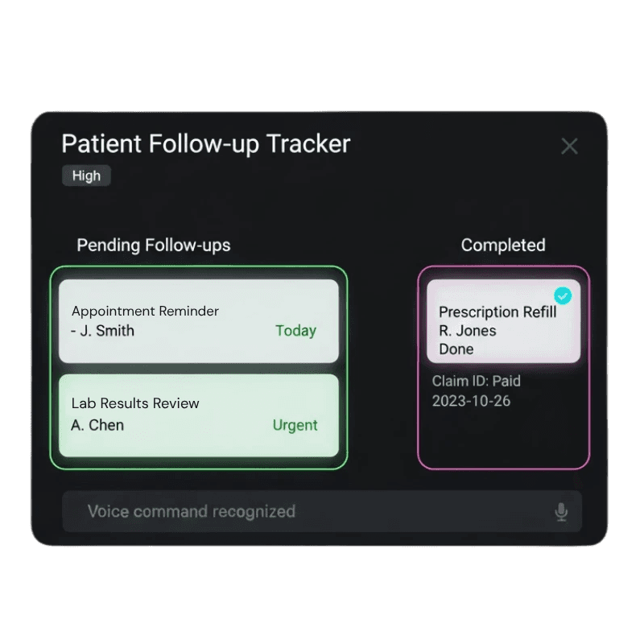Click the Done status on Prescription Refill

pos(455,349)
